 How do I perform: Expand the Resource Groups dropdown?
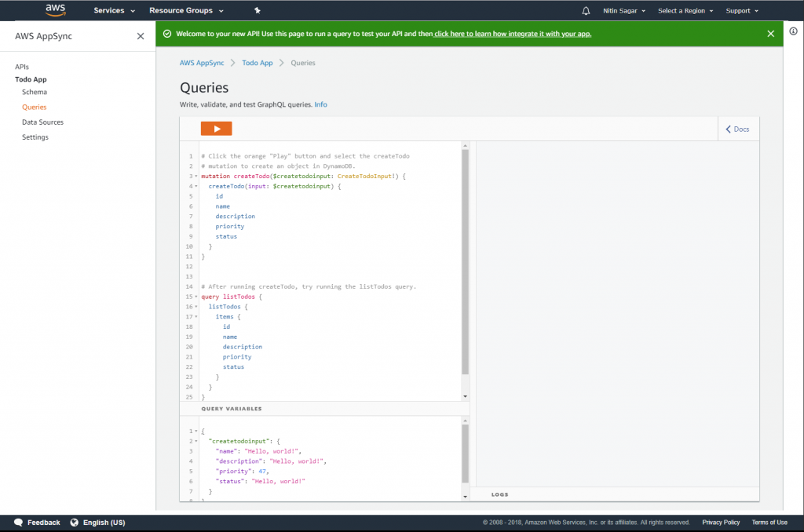pyautogui.click(x=186, y=11)
